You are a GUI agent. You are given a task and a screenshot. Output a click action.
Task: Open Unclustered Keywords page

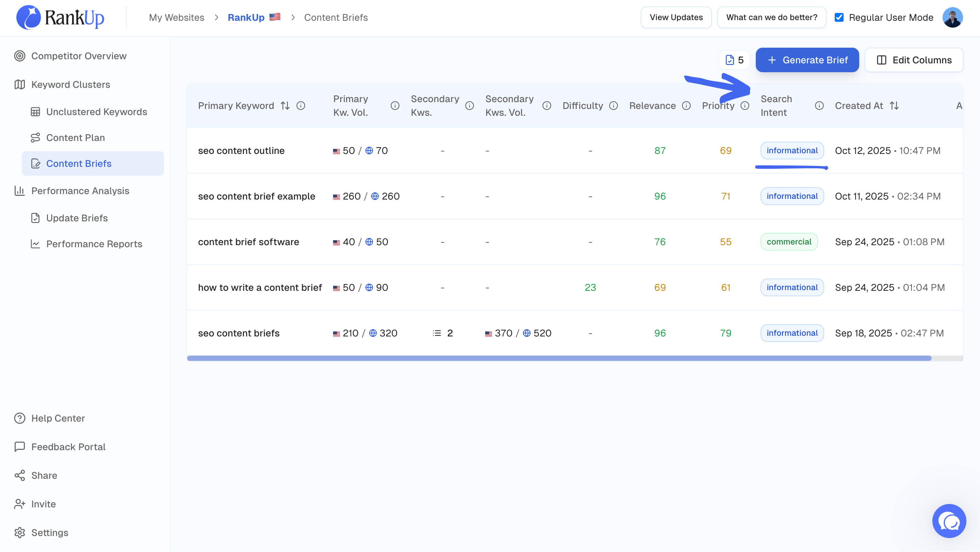(x=96, y=112)
